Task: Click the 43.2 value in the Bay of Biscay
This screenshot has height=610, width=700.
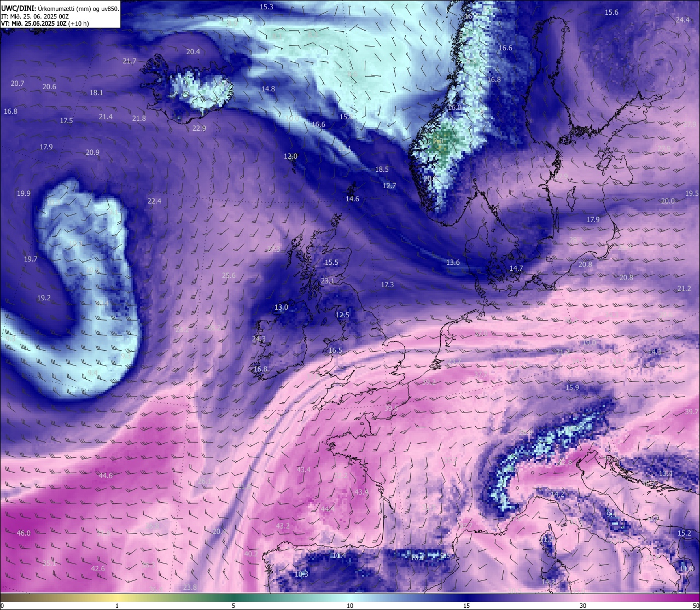Action: (283, 526)
